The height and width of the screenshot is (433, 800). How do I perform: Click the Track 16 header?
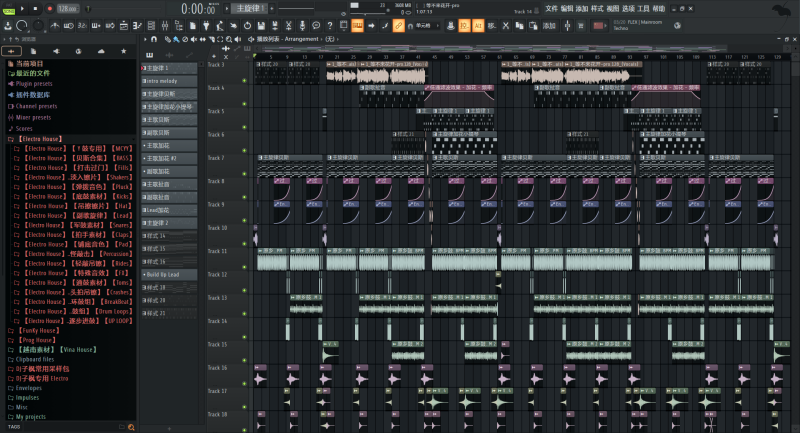tap(227, 374)
